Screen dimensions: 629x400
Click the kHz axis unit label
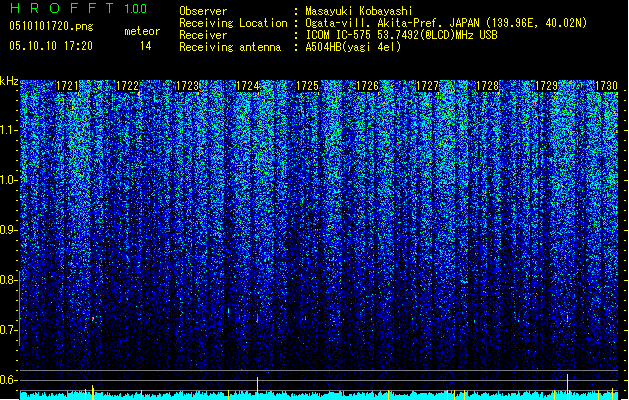(9, 81)
